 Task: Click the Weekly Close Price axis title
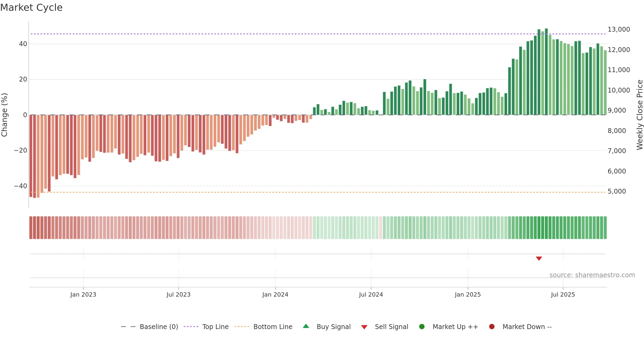(x=640, y=115)
